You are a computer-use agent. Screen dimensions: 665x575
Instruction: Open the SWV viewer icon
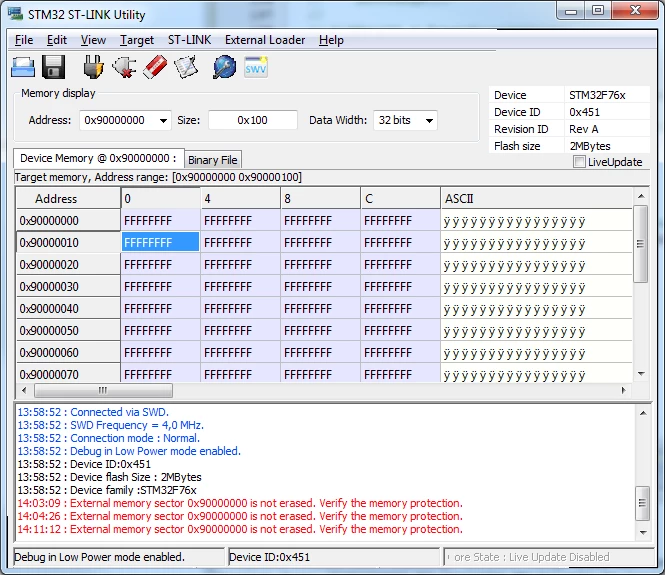pos(256,67)
